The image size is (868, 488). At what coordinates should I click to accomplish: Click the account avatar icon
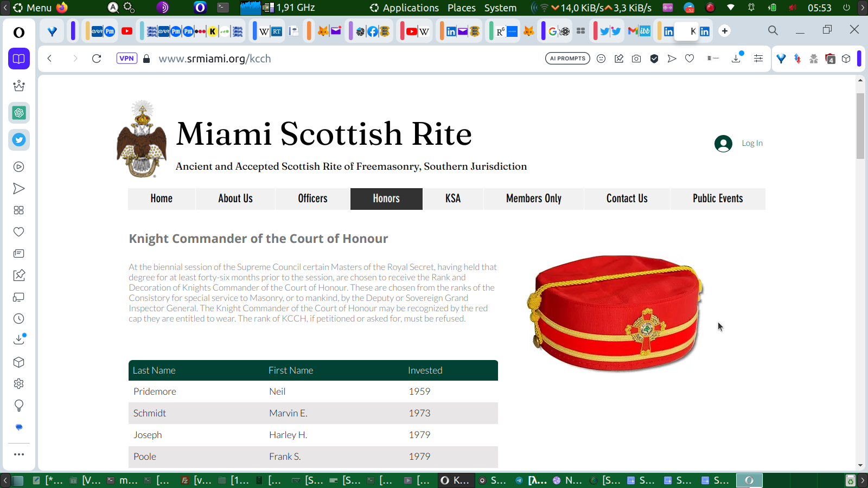(723, 143)
